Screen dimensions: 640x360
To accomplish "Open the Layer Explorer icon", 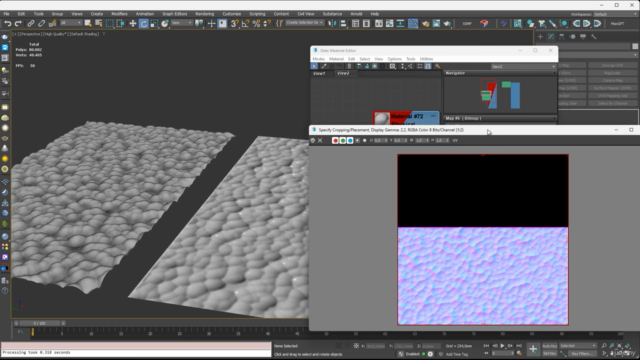I will (366, 24).
